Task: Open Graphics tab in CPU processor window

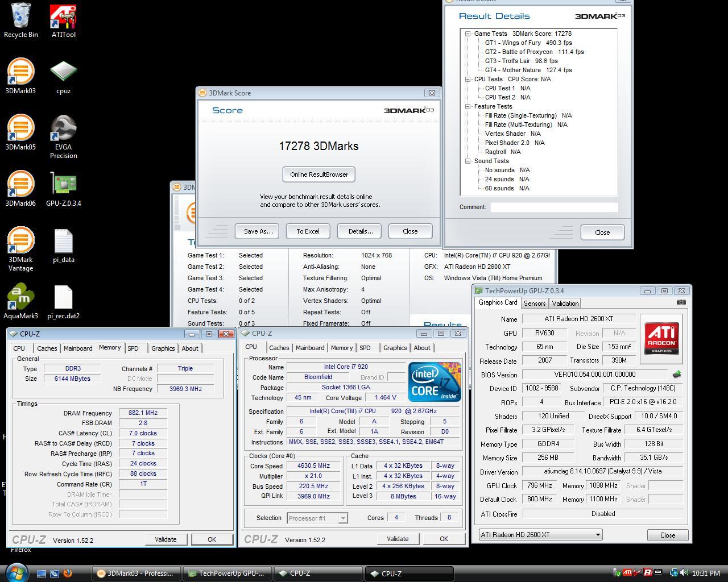Action: [395, 348]
